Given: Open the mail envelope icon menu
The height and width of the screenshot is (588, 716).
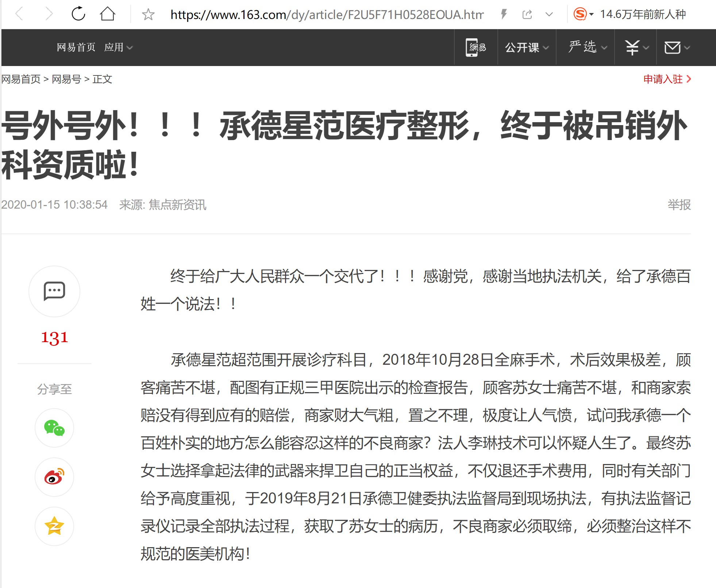Looking at the screenshot, I should click(677, 47).
